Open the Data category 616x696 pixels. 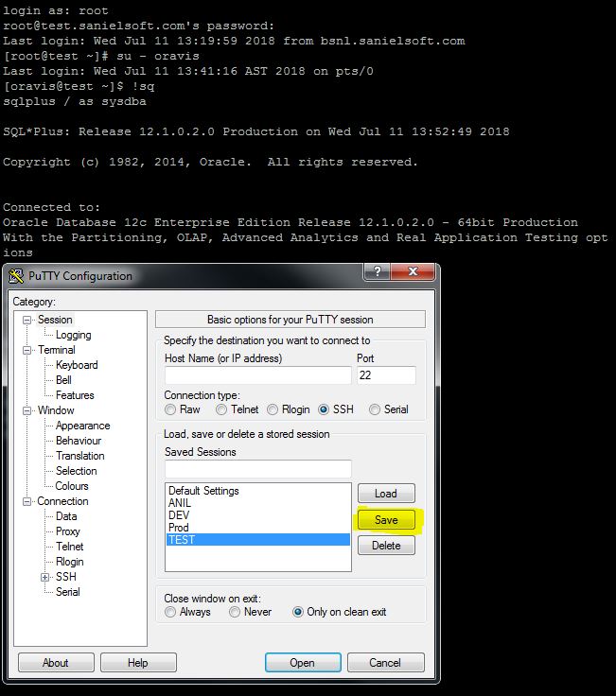click(66, 515)
